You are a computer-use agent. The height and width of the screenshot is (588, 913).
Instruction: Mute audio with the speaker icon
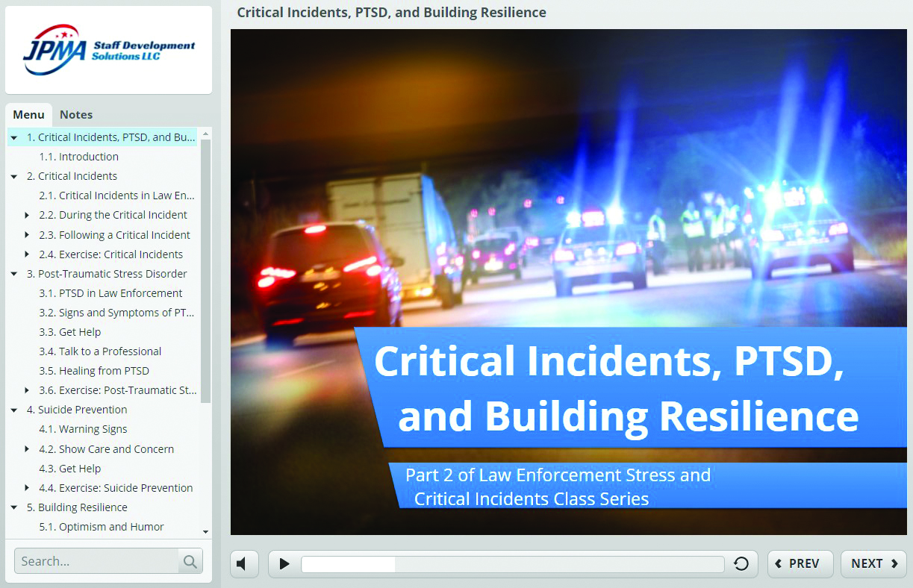pyautogui.click(x=243, y=564)
